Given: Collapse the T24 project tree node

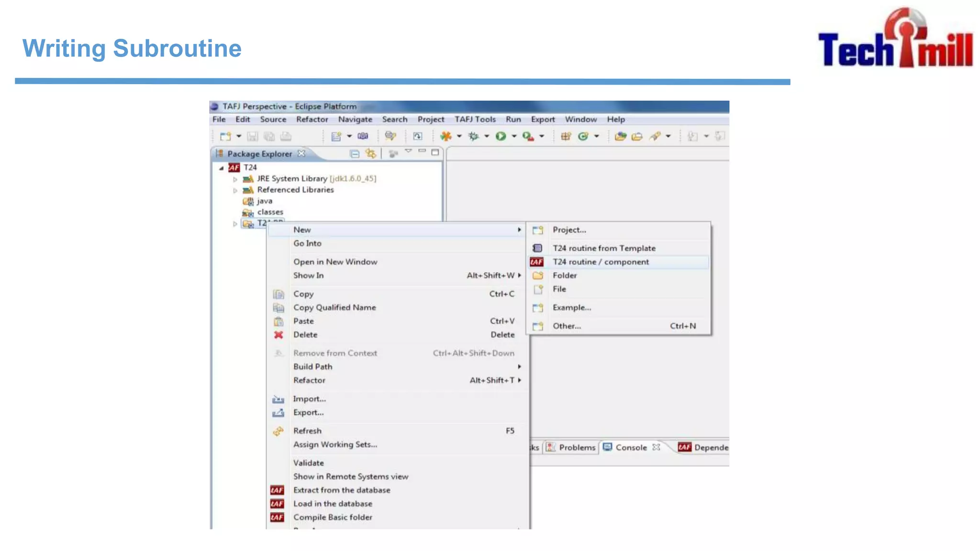Looking at the screenshot, I should click(x=221, y=168).
